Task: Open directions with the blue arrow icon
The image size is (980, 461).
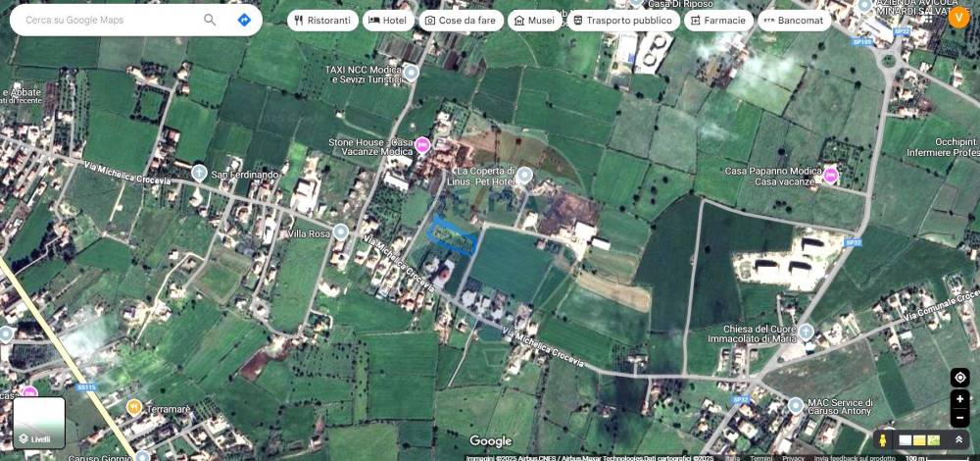Action: (x=244, y=20)
